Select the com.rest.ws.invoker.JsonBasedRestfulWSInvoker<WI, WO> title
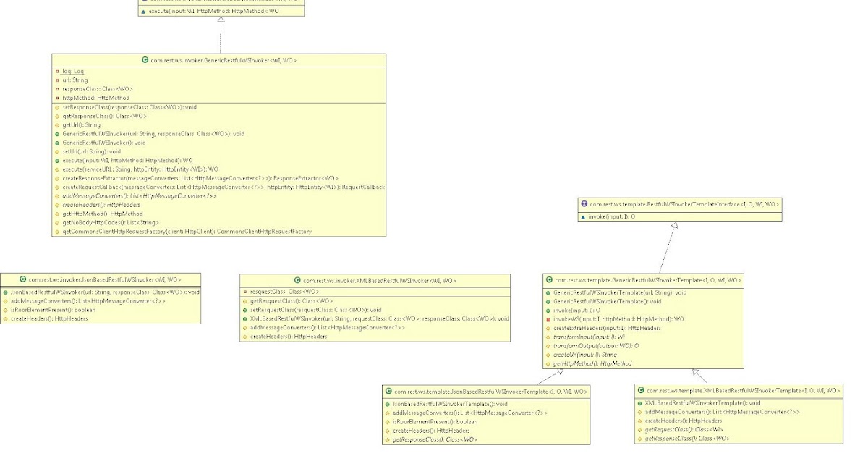 [105, 279]
